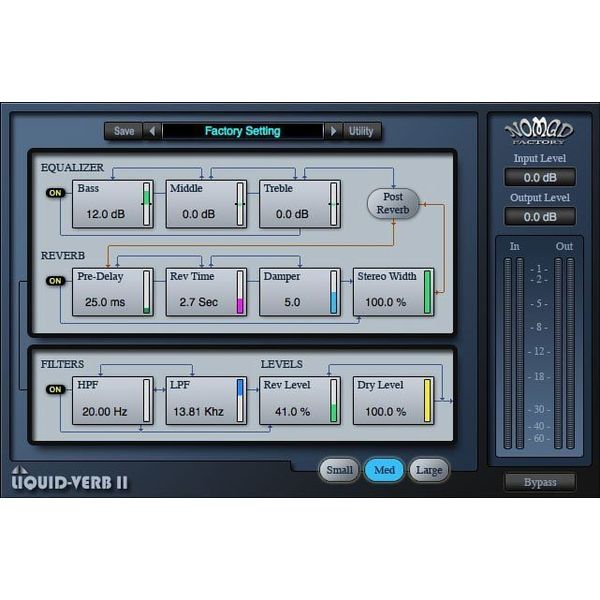Select the Small view size
Viewport: 600px width, 600px height.
(x=339, y=470)
